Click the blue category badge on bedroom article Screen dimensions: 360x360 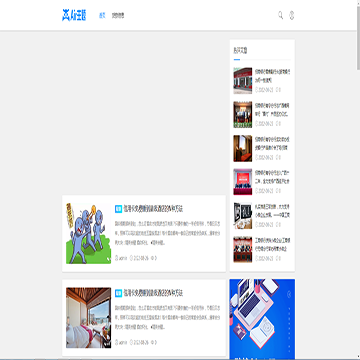[118, 293]
